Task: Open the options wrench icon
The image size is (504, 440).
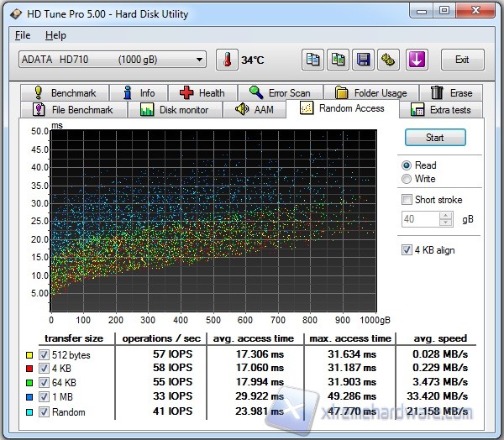Action: click(389, 60)
